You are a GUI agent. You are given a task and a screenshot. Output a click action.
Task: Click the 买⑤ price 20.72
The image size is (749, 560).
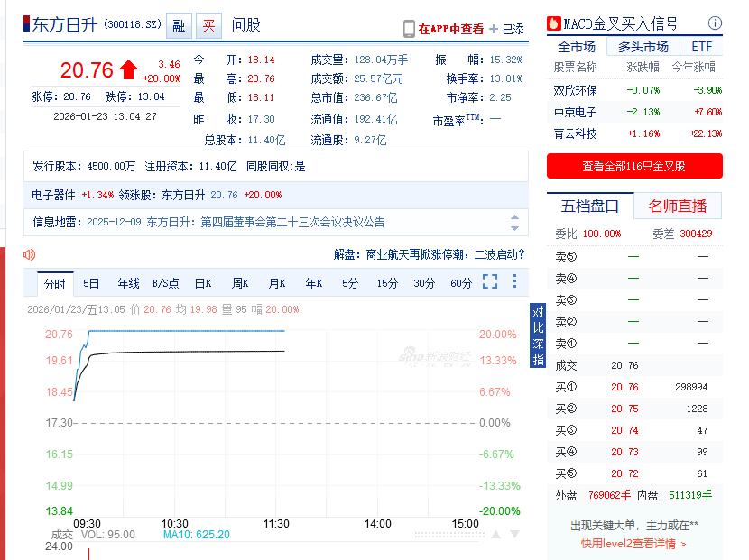624,474
